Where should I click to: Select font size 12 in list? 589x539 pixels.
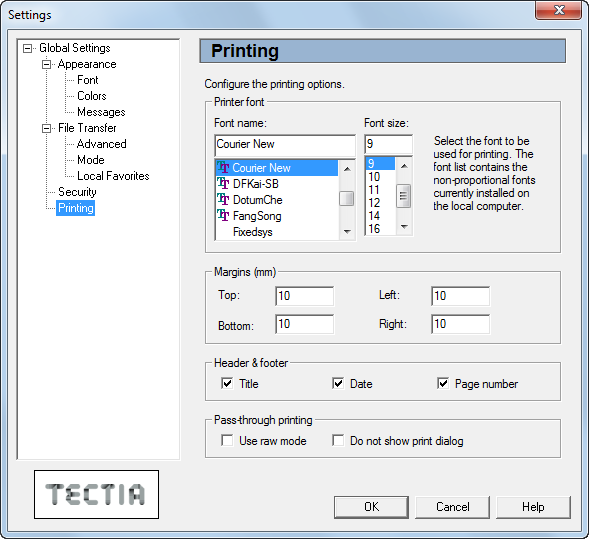tap(381, 203)
